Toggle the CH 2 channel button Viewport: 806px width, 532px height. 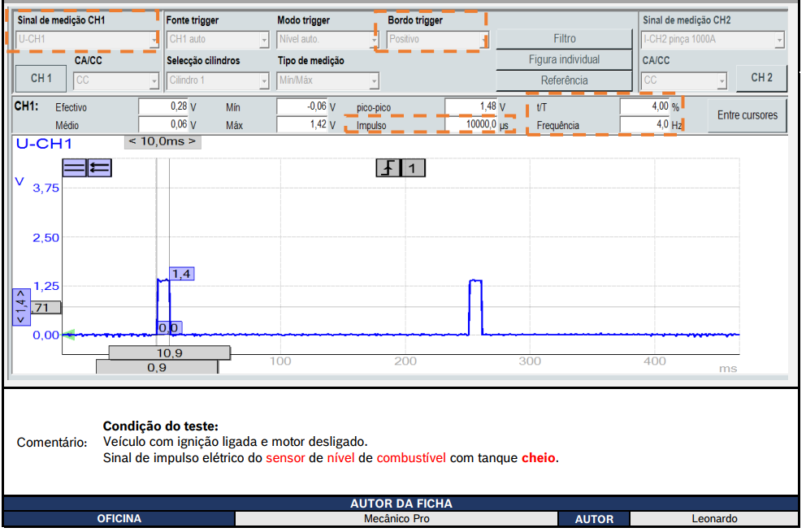coord(761,78)
